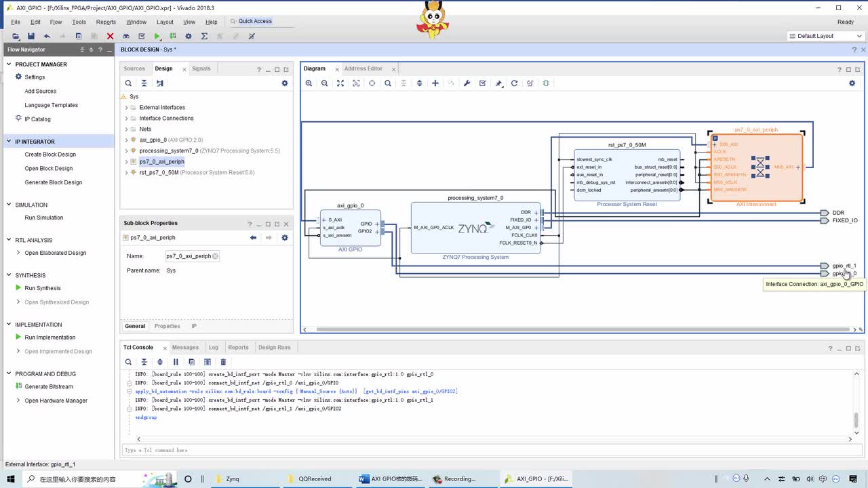
Task: Click the Regenerate Layout refresh icon
Action: (x=514, y=83)
